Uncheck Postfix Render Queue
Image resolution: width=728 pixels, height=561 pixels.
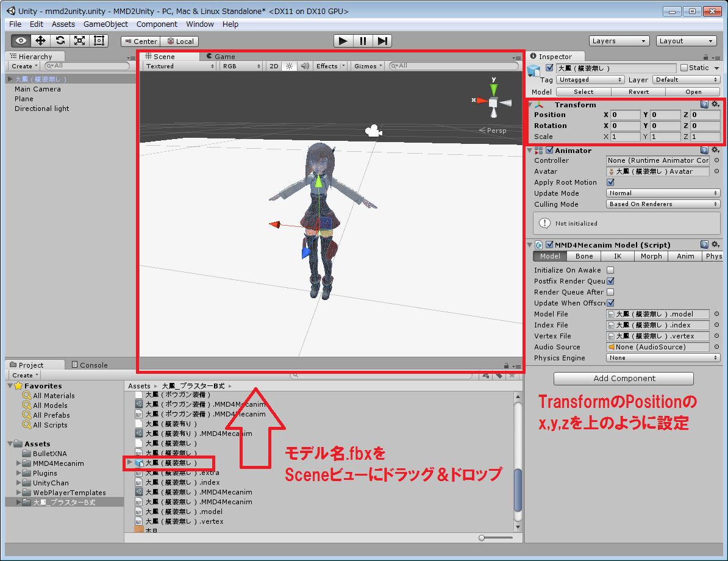pos(610,281)
